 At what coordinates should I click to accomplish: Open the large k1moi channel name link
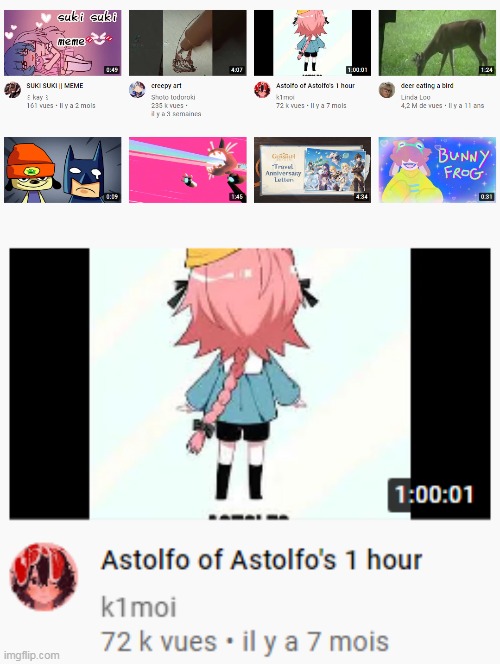coord(138,607)
